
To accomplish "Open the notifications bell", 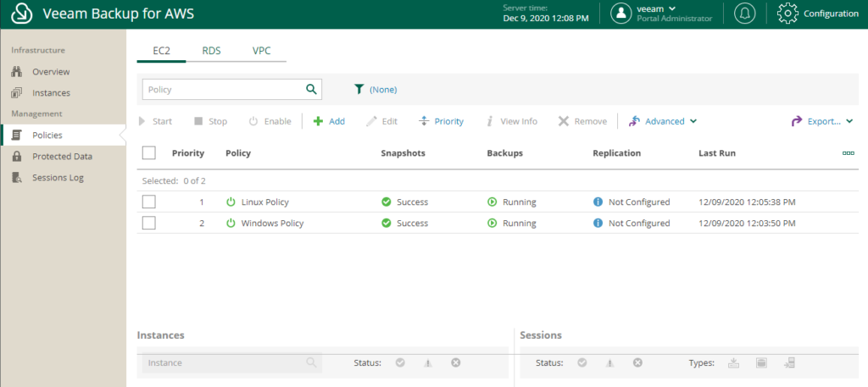I will [744, 14].
